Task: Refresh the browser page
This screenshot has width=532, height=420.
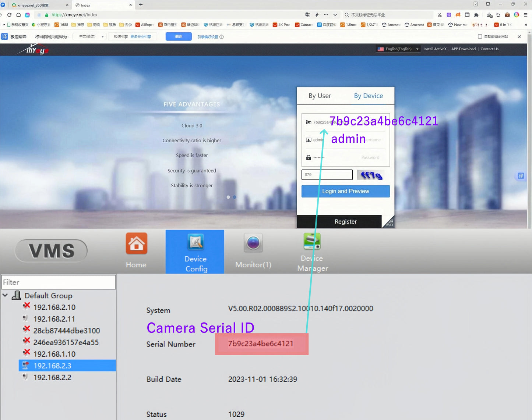Action: click(9, 15)
